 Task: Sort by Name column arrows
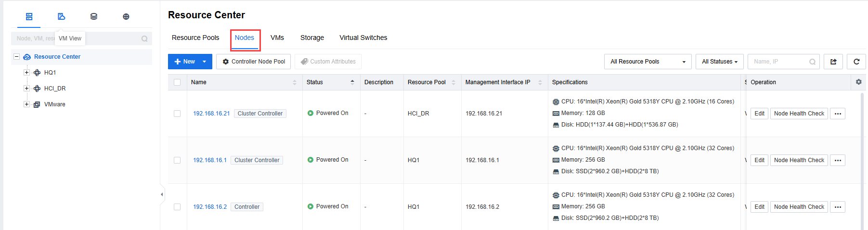pos(295,82)
